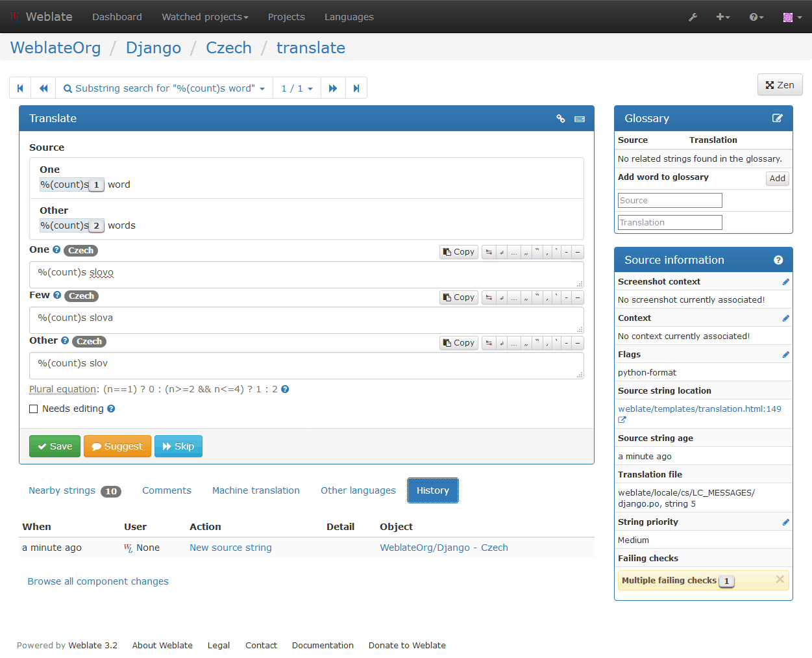The height and width of the screenshot is (658, 812).
Task: Copy source into the One field
Action: [x=459, y=252]
